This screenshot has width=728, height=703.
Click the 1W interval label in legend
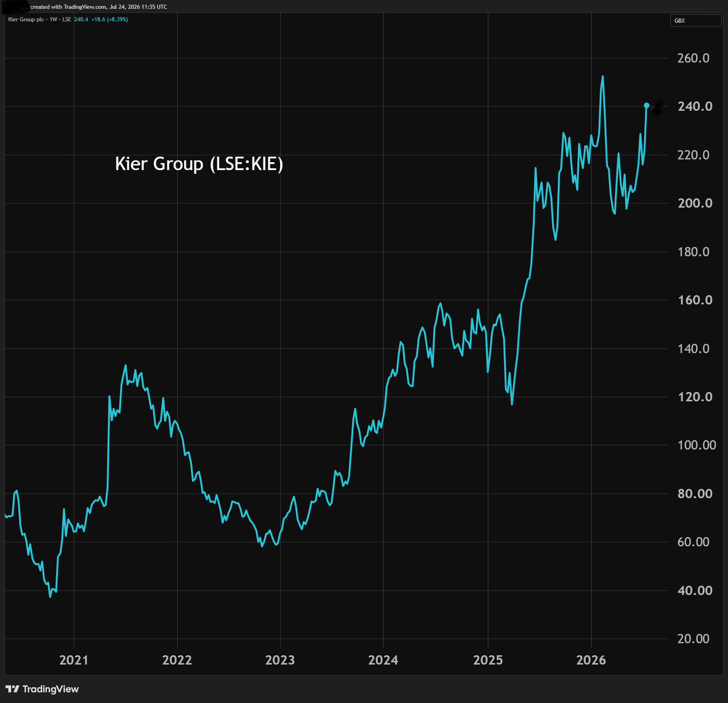(53, 19)
